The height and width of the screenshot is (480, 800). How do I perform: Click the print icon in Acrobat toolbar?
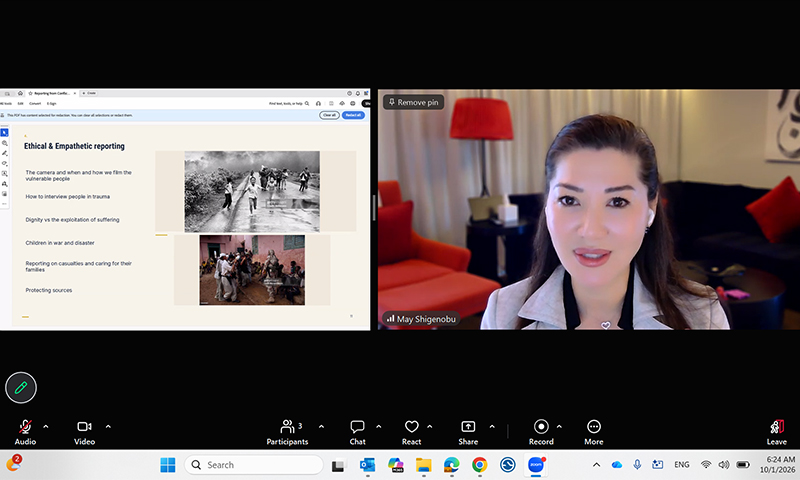[353, 104]
